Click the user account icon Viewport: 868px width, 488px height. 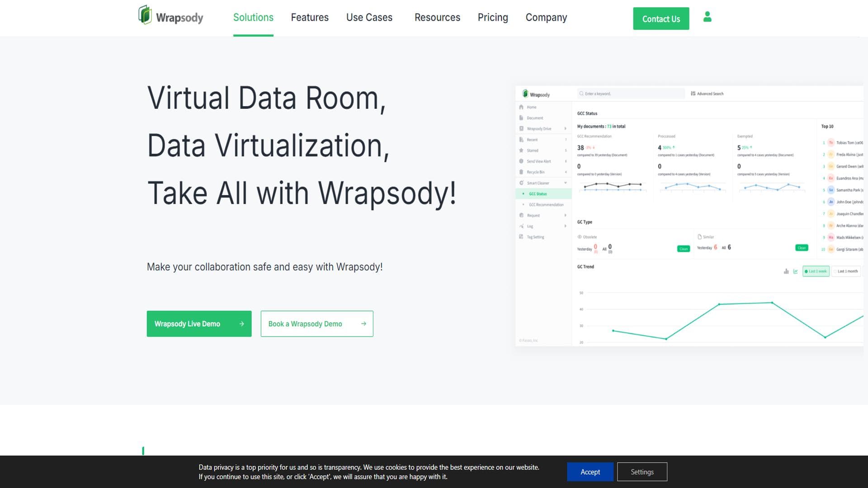pyautogui.click(x=708, y=17)
